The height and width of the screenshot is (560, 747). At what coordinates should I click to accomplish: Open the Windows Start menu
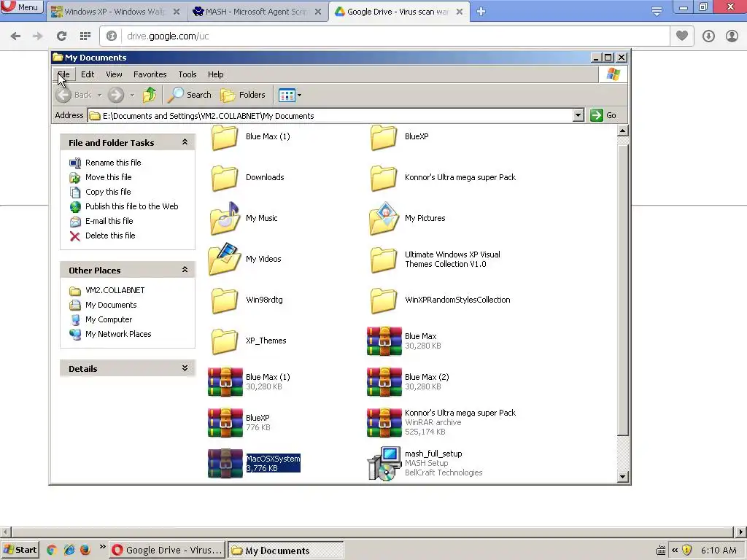[x=20, y=550]
